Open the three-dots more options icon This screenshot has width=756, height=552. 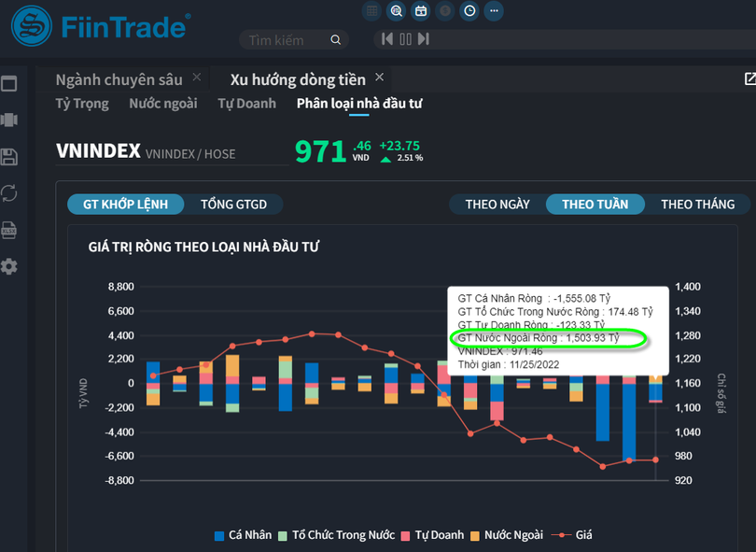[x=494, y=11]
